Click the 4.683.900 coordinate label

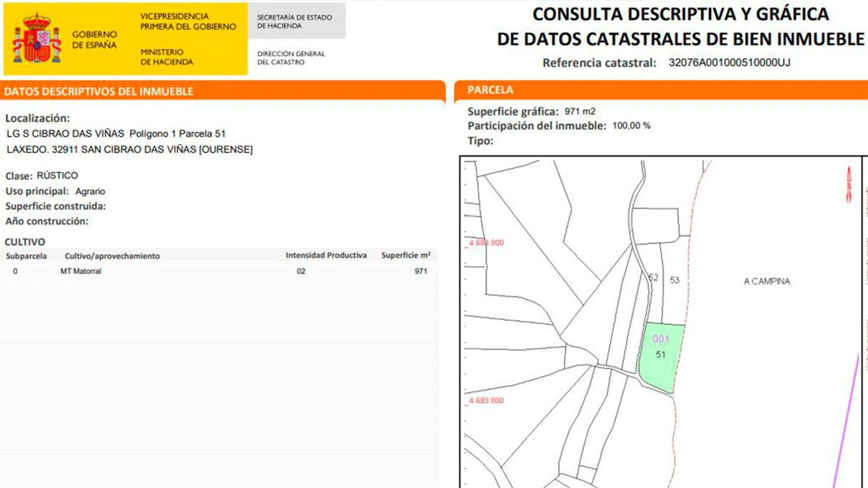[486, 243]
